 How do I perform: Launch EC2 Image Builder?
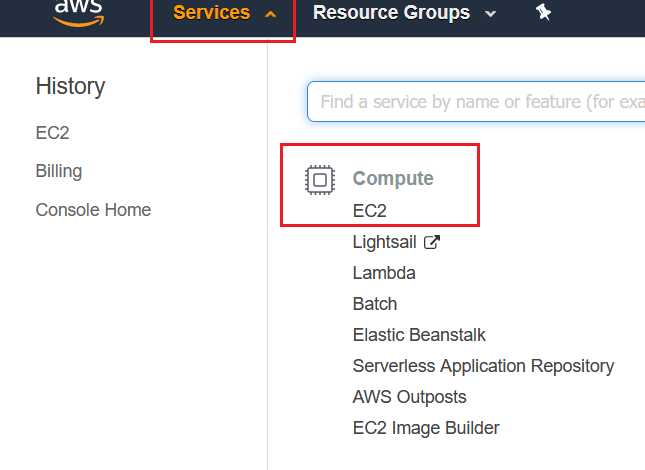pyautogui.click(x=426, y=428)
